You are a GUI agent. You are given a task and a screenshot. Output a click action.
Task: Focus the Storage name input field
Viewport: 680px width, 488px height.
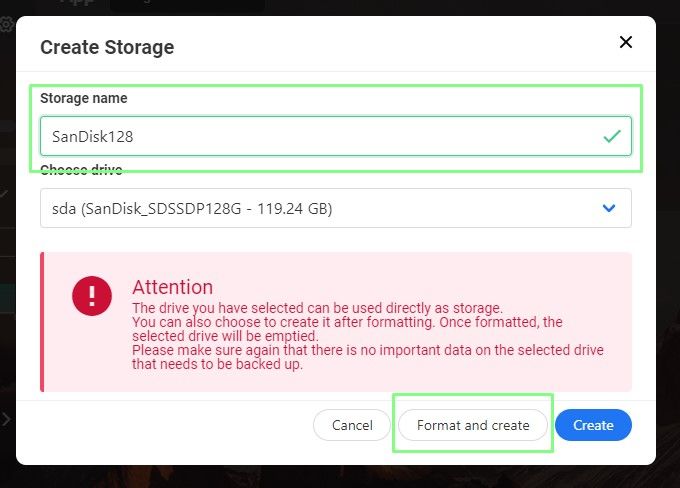click(x=336, y=136)
